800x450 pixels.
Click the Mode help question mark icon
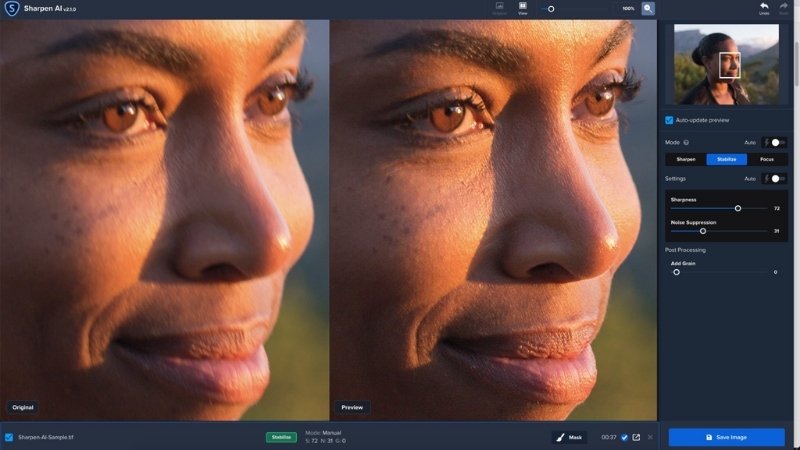coord(686,143)
